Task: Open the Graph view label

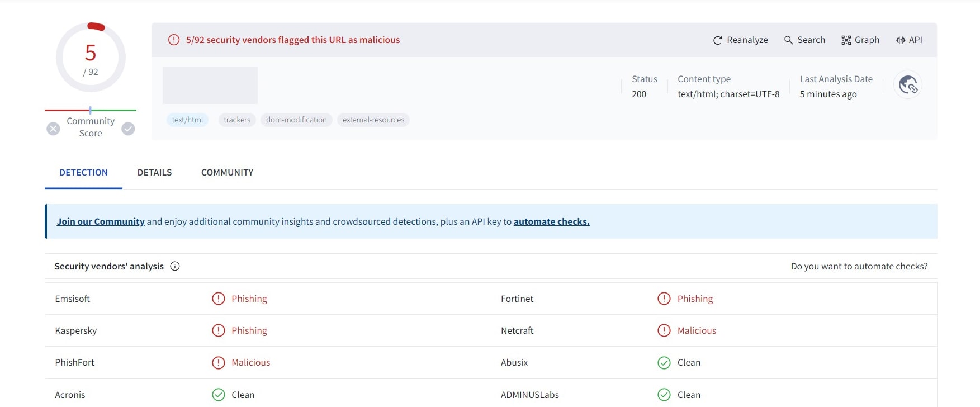Action: (x=867, y=40)
